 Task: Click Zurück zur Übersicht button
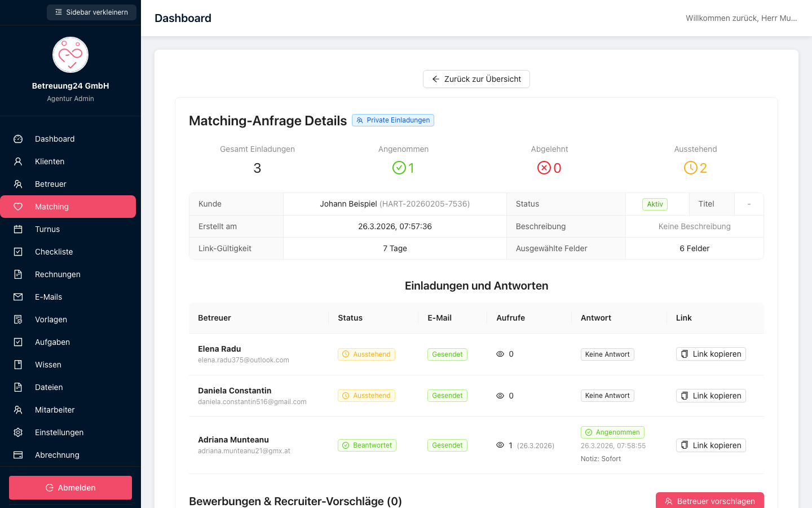pos(476,79)
